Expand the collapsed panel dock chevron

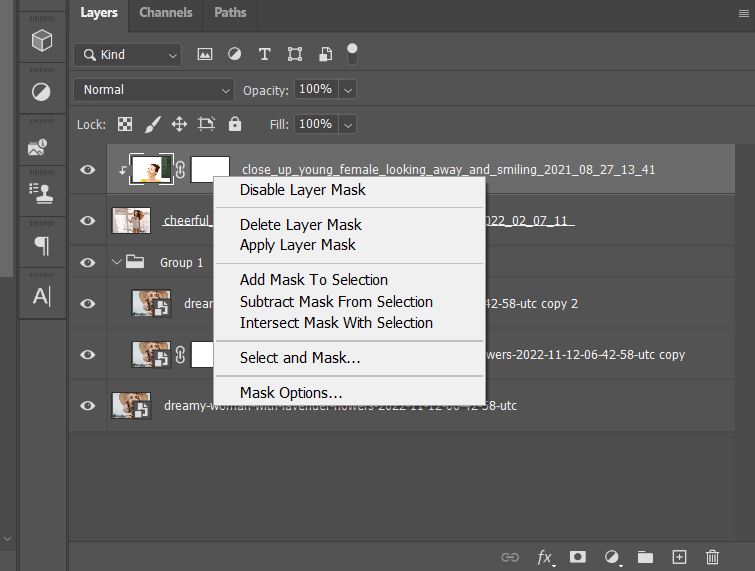[x=7, y=538]
